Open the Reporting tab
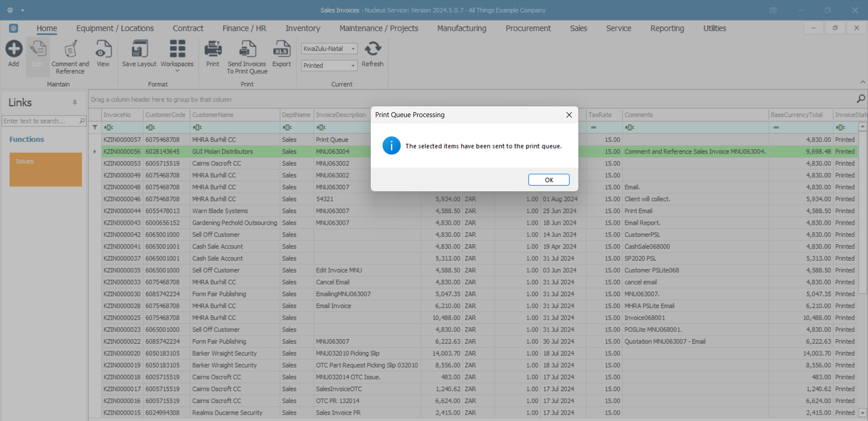868x421 pixels. [667, 28]
